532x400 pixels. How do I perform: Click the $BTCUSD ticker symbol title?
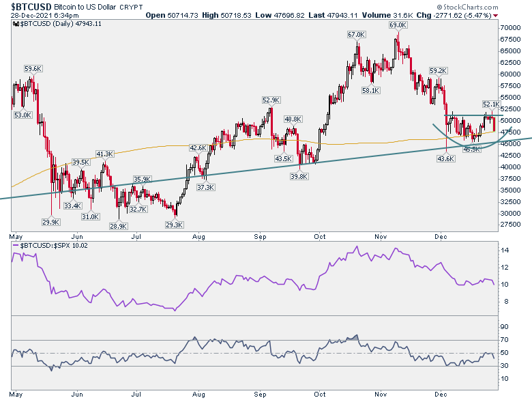[x=31, y=6]
